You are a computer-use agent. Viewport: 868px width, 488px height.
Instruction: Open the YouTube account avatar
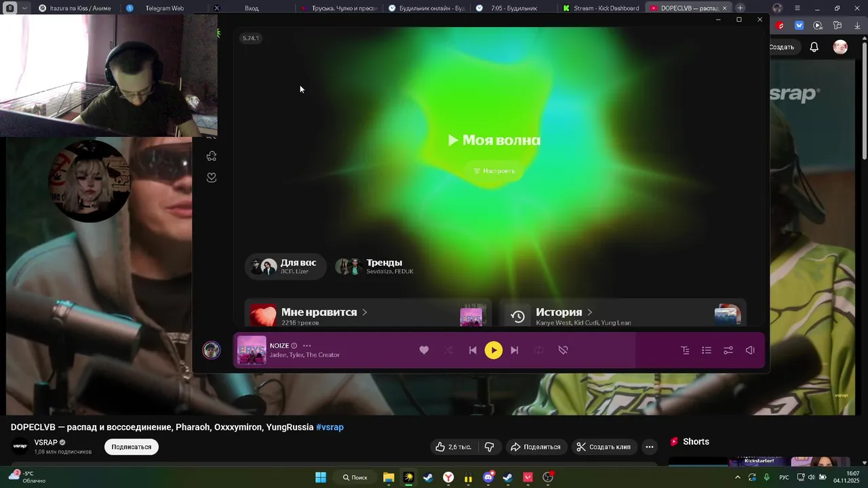[840, 47]
